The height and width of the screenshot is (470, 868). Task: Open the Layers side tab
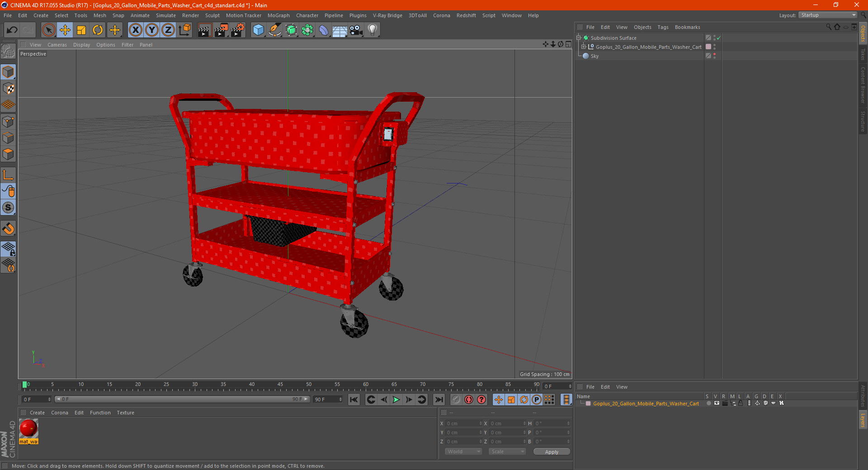click(x=863, y=420)
